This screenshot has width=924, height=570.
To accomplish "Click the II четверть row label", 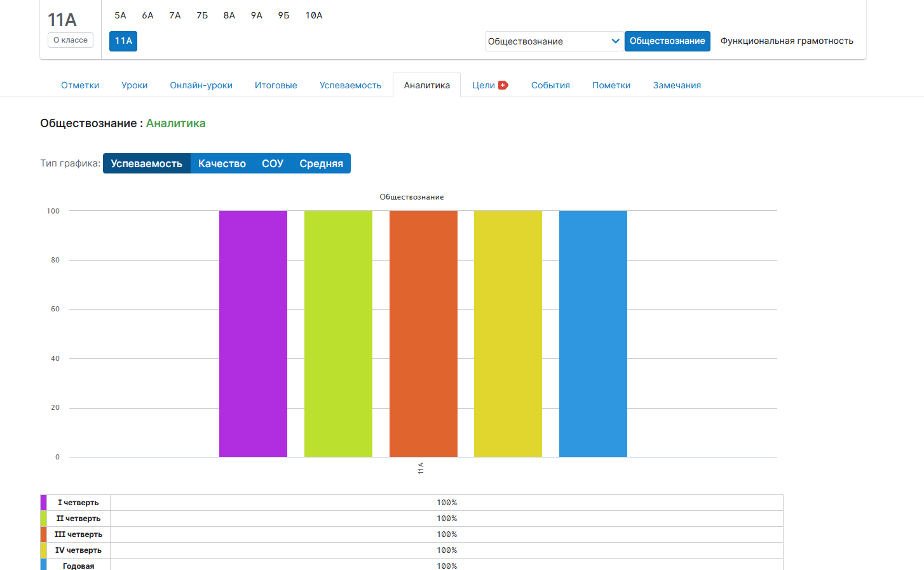I will click(x=78, y=519).
